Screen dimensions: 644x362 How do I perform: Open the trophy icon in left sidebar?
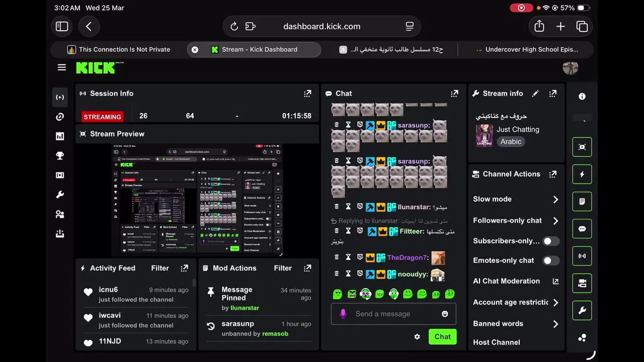60,156
